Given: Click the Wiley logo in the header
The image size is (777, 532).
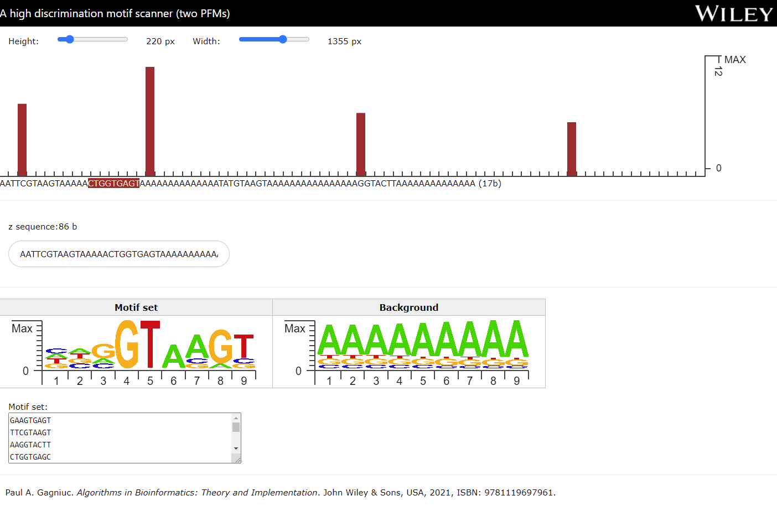Looking at the screenshot, I should pyautogui.click(x=734, y=13).
